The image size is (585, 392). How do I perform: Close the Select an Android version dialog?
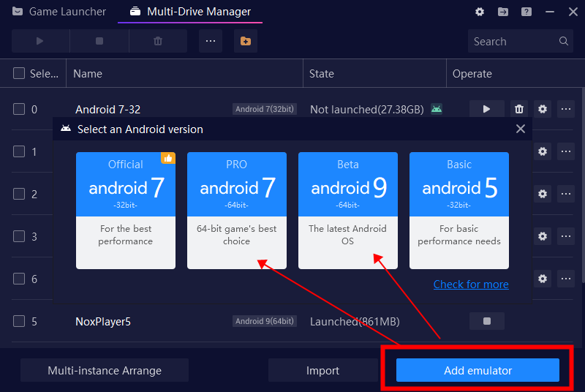[521, 129]
